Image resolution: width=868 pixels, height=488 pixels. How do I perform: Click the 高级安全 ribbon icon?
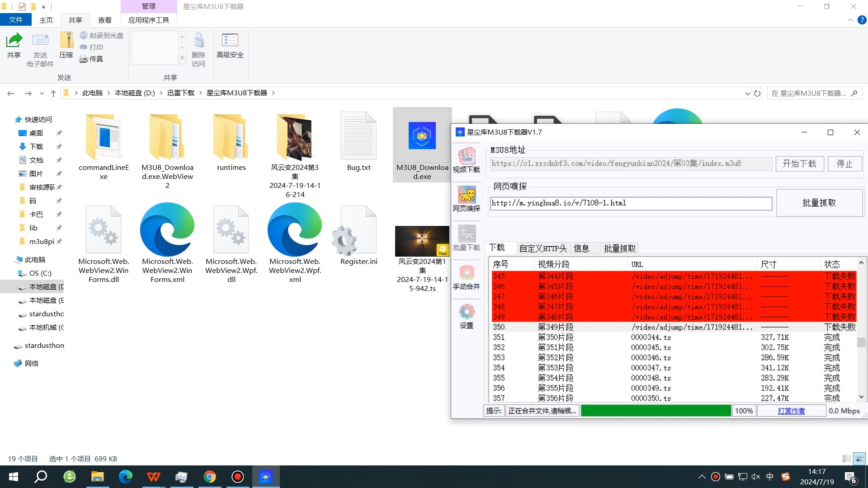[x=230, y=45]
